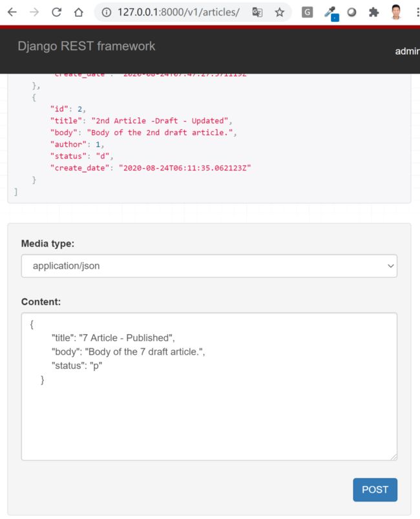420x519 pixels.
Task: Click the Media type label
Action: click(x=48, y=244)
